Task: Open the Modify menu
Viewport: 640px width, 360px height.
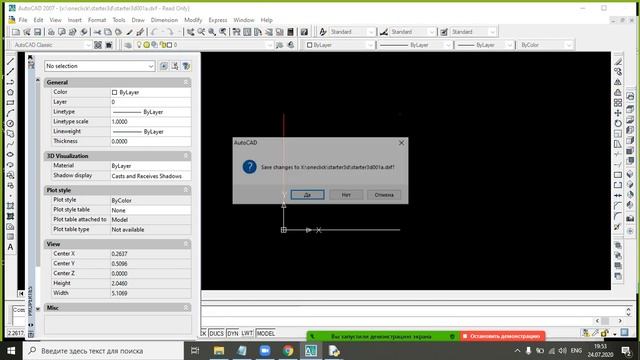Action: [193, 20]
